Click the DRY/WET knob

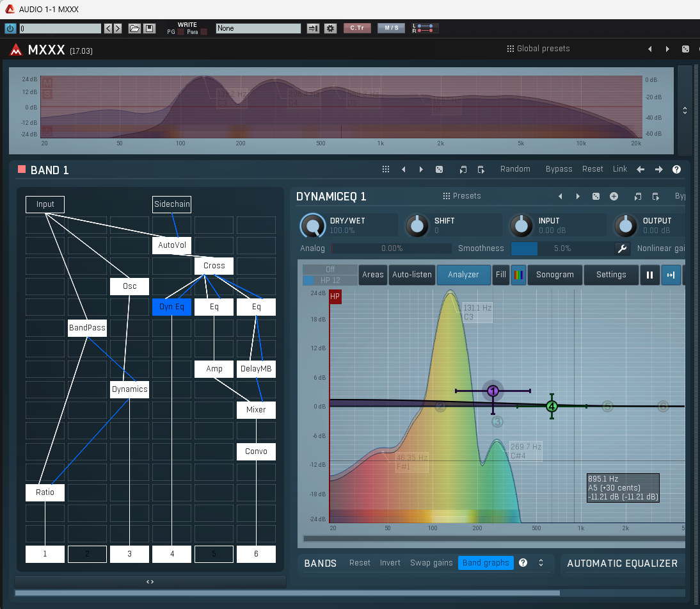pyautogui.click(x=313, y=225)
